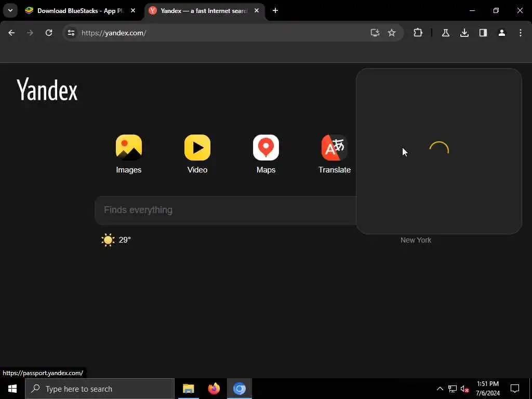The width and height of the screenshot is (532, 399).
Task: Restore down the browser window
Action: pyautogui.click(x=496, y=10)
